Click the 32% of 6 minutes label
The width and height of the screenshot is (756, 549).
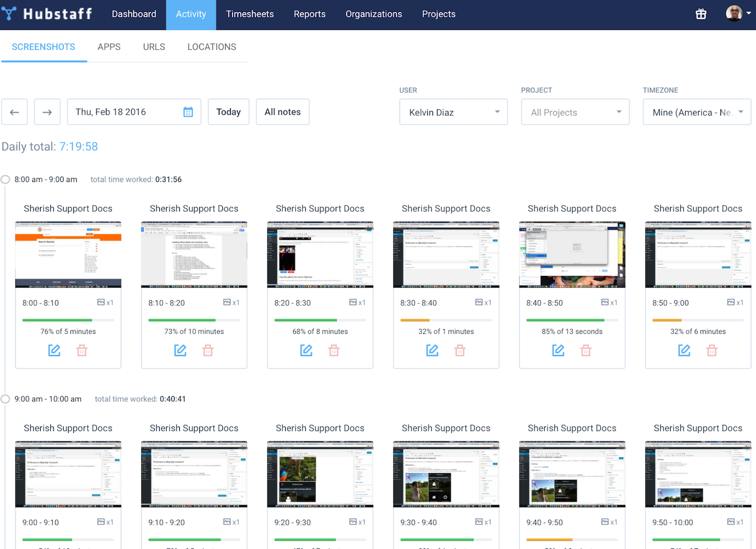[698, 331]
